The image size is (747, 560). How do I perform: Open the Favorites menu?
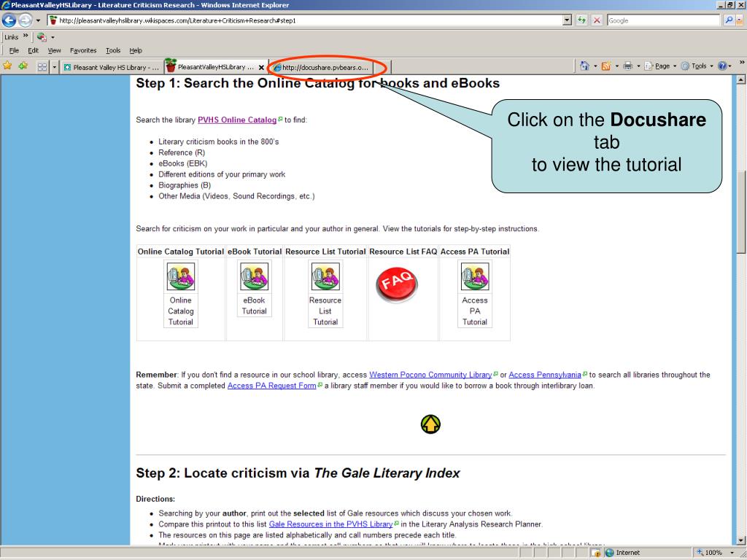[83, 50]
